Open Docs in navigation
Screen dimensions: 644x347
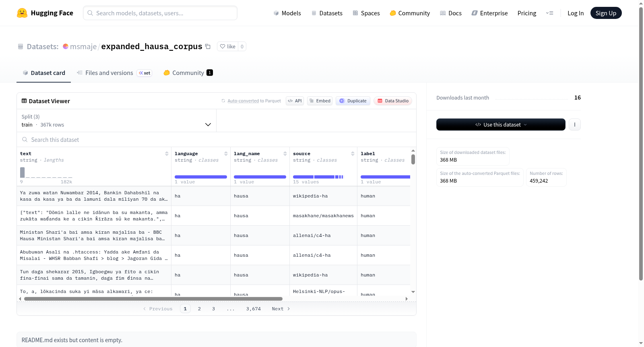451,13
